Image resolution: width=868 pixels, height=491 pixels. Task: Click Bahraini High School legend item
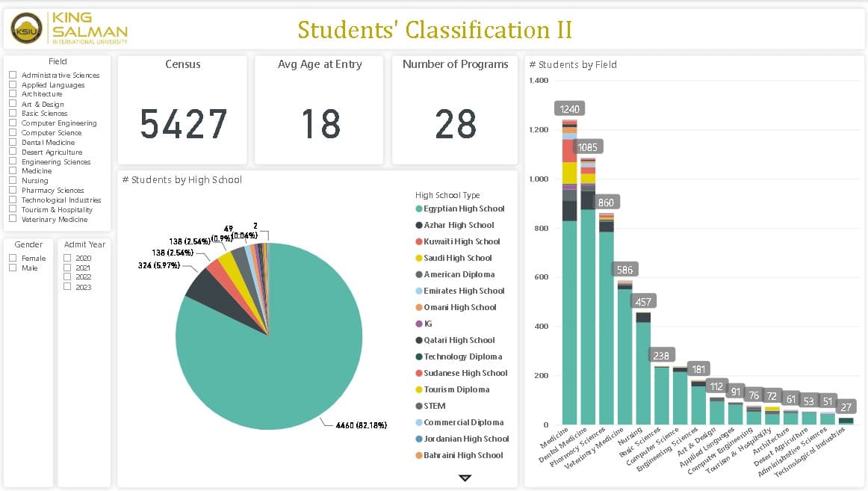tap(460, 455)
